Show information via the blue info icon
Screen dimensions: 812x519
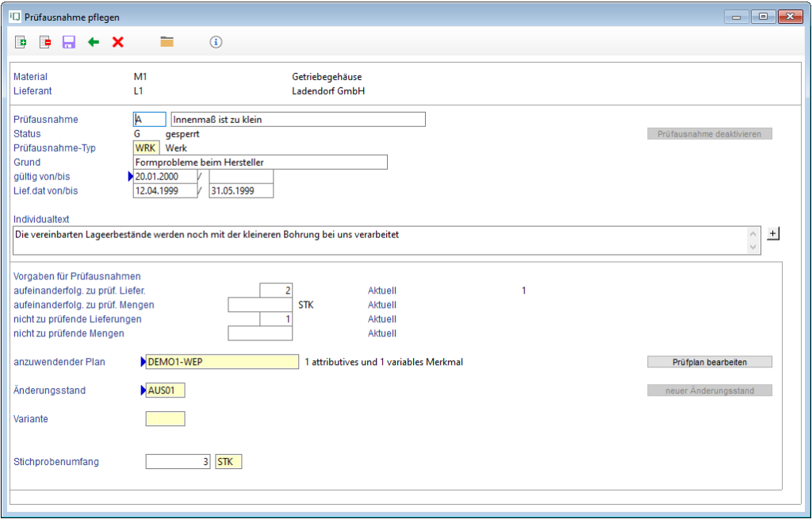coord(216,42)
